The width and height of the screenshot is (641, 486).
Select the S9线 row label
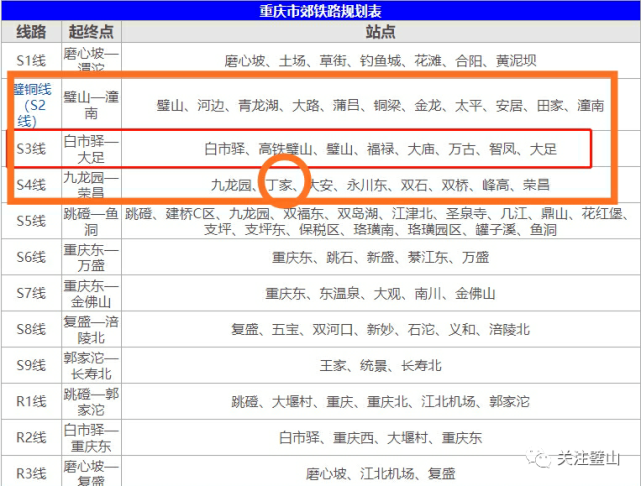pos(31,365)
